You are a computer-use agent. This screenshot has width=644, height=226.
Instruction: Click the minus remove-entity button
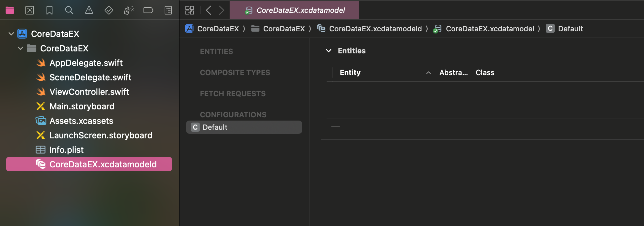click(336, 127)
